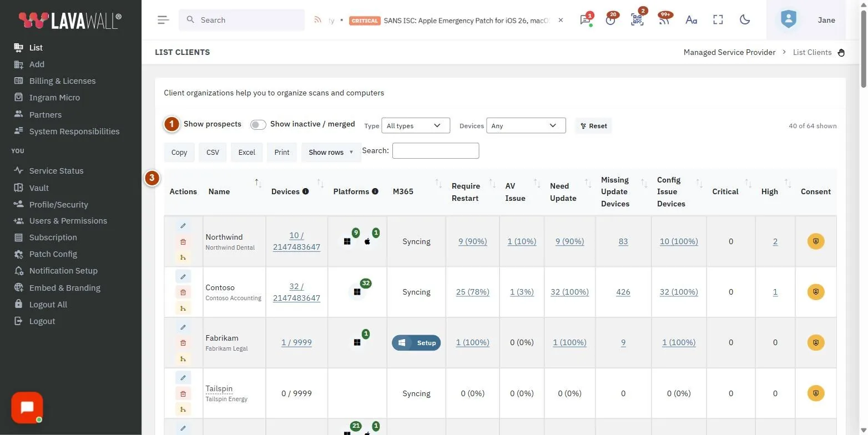The height and width of the screenshot is (435, 868).
Task: Edit the Contoso client with pencil icon
Action: [183, 276]
